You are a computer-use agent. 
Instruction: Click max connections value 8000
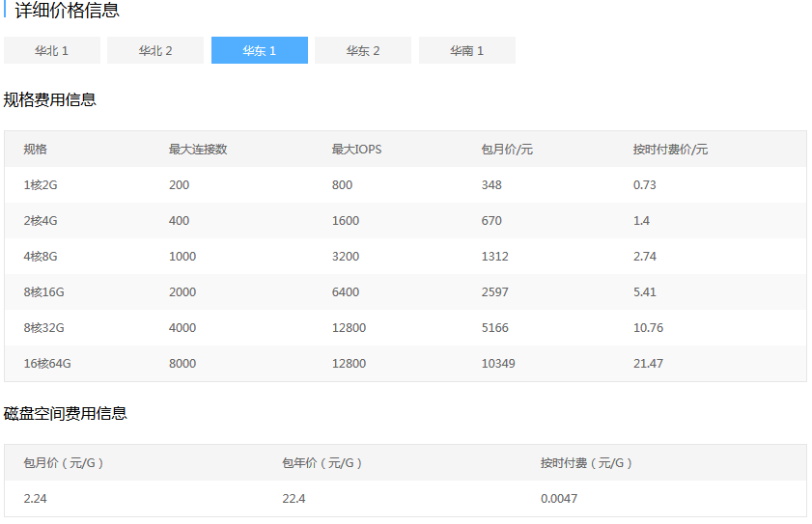182,364
